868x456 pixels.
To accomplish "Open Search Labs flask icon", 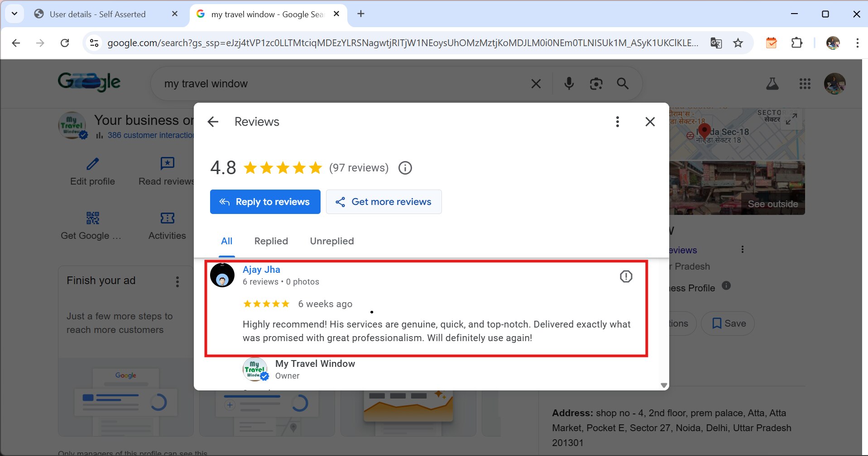I will (x=772, y=84).
